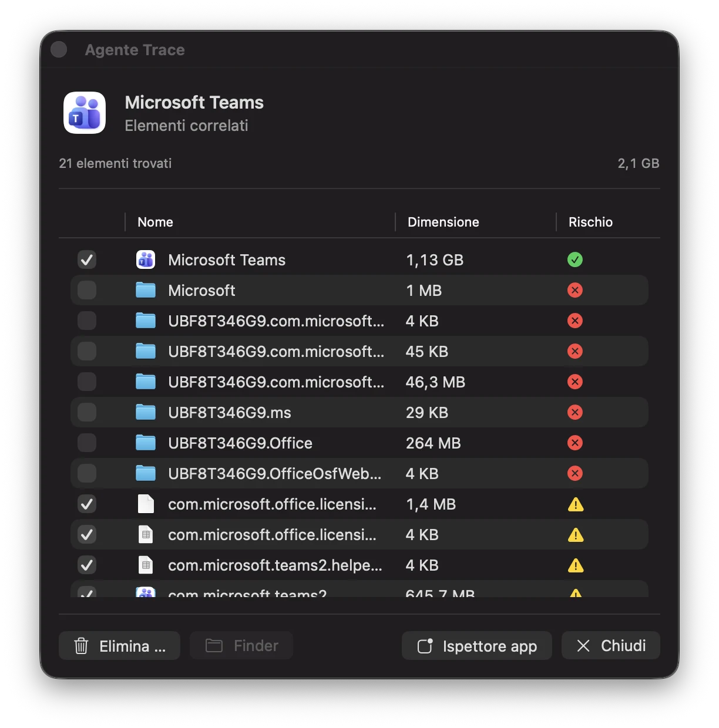Click green safe checkmark in Microsoft Teams row
Screen dimensions: 719x728
[x=575, y=259]
